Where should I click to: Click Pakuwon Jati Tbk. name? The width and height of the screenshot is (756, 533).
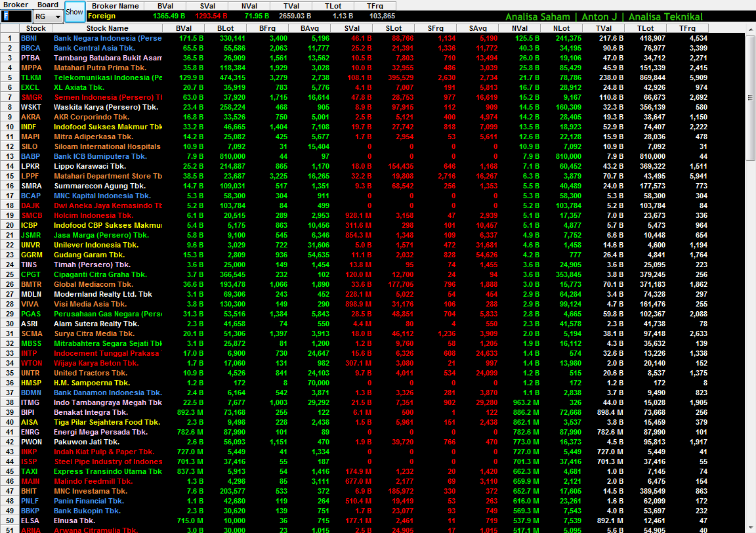[87, 442]
